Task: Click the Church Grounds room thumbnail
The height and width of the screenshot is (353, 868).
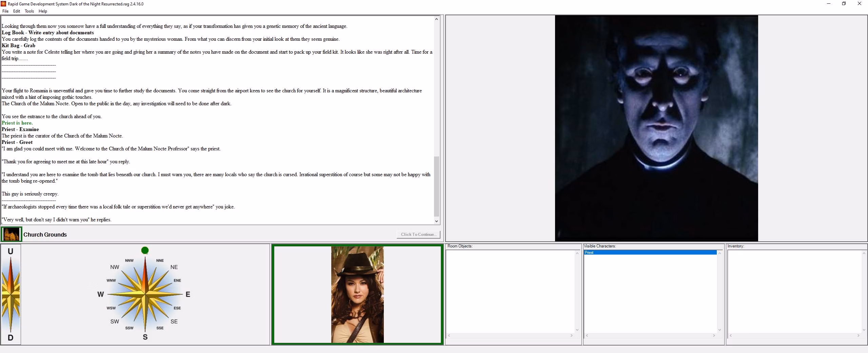Action: click(12, 234)
